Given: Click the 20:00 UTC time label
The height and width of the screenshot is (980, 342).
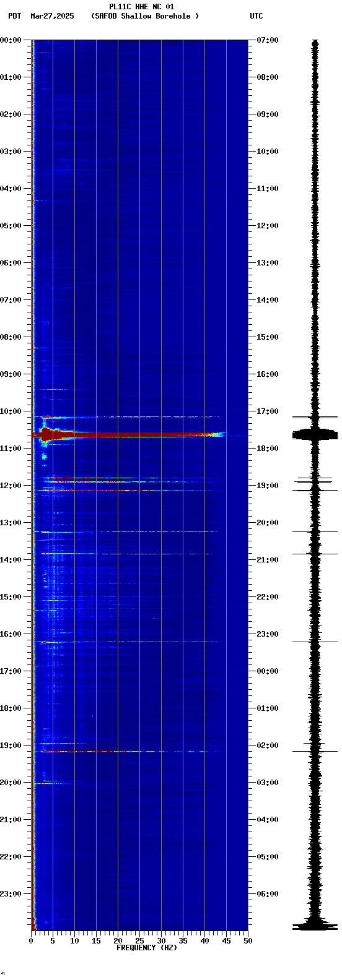Looking at the screenshot, I should (x=268, y=523).
